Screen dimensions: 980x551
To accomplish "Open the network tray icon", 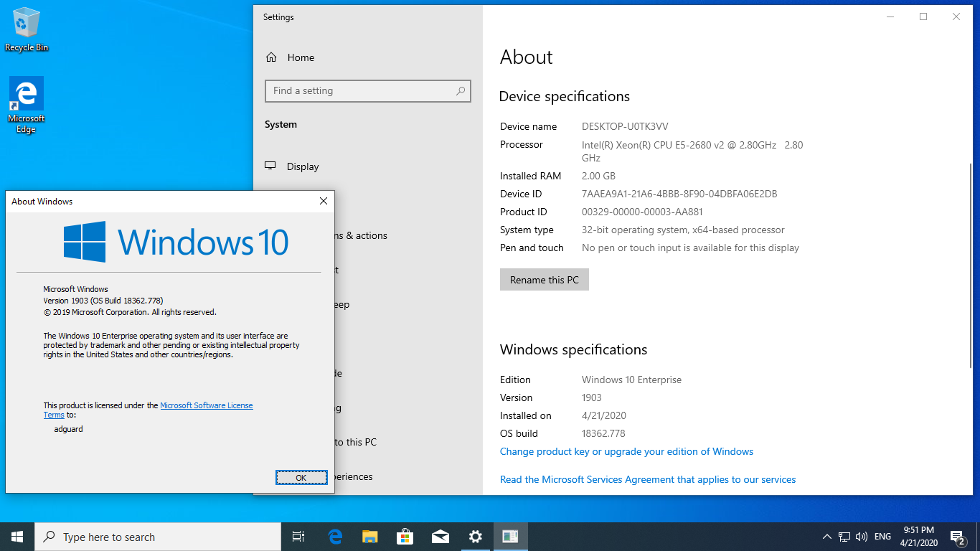I will [x=844, y=537].
